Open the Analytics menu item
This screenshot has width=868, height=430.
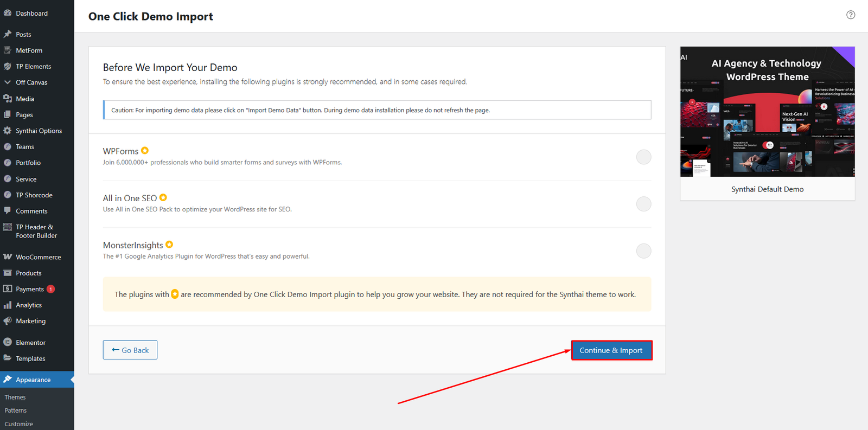(37, 305)
